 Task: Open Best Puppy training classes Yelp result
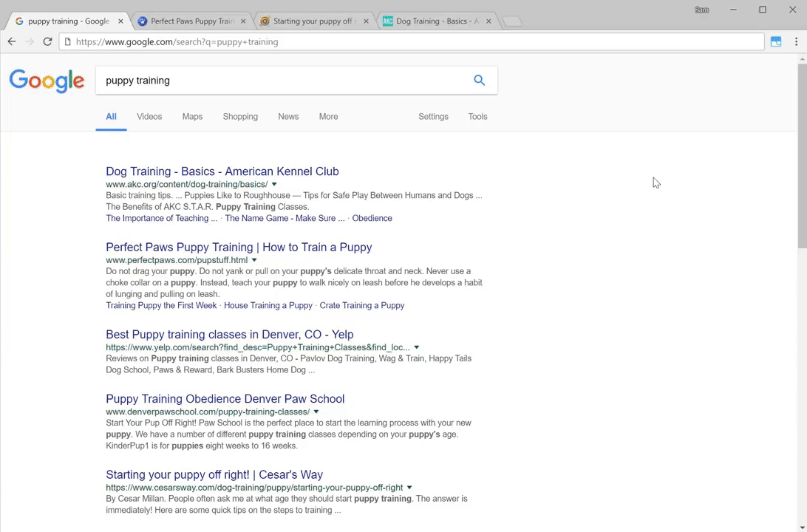230,335
